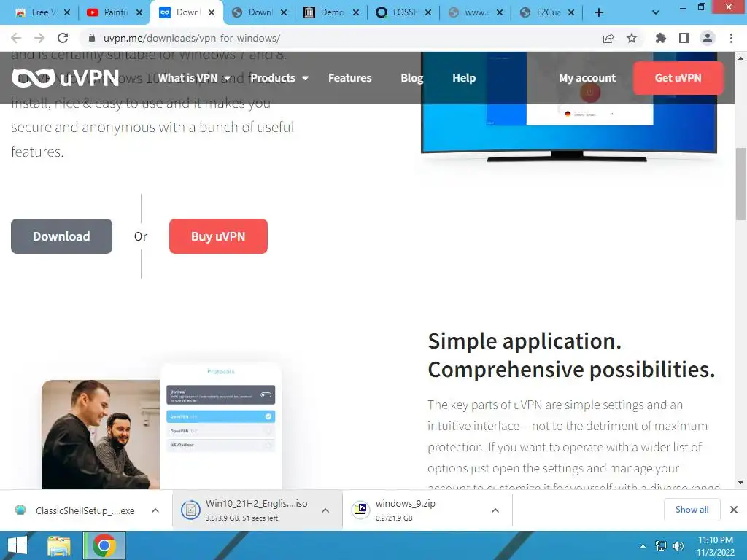Open the browser side panel
747x560 pixels.
click(x=684, y=38)
